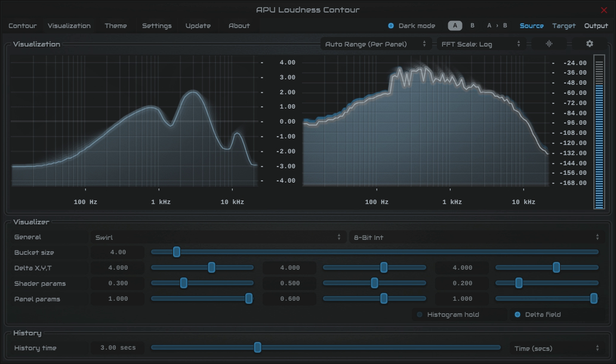Click the Panel params slider beside 0.600
The height and width of the screenshot is (364, 616).
click(374, 299)
